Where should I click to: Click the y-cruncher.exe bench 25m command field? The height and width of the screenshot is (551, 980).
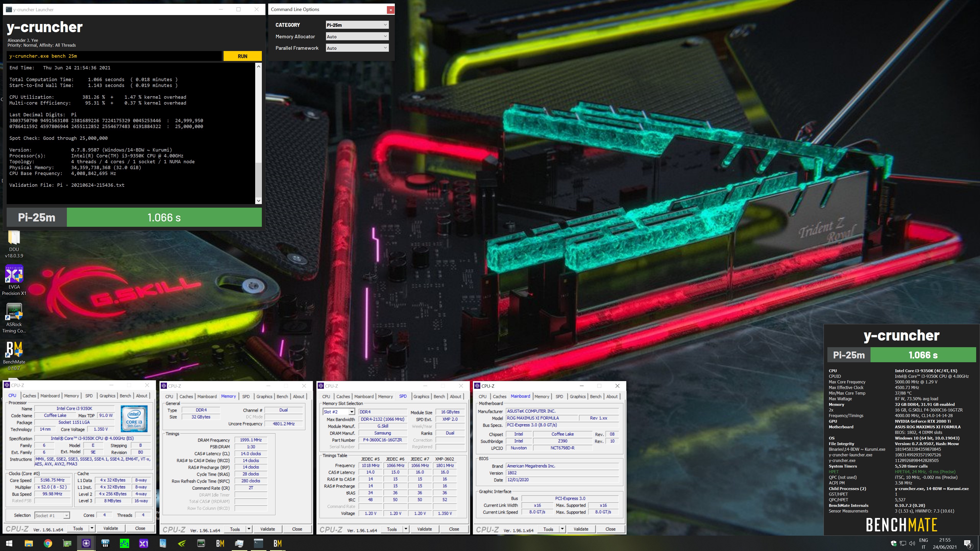pos(114,56)
